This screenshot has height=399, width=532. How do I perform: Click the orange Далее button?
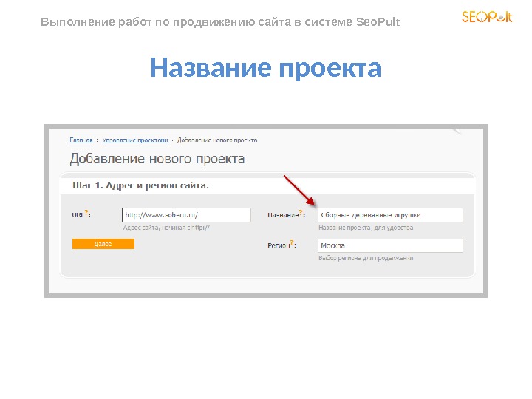click(103, 244)
